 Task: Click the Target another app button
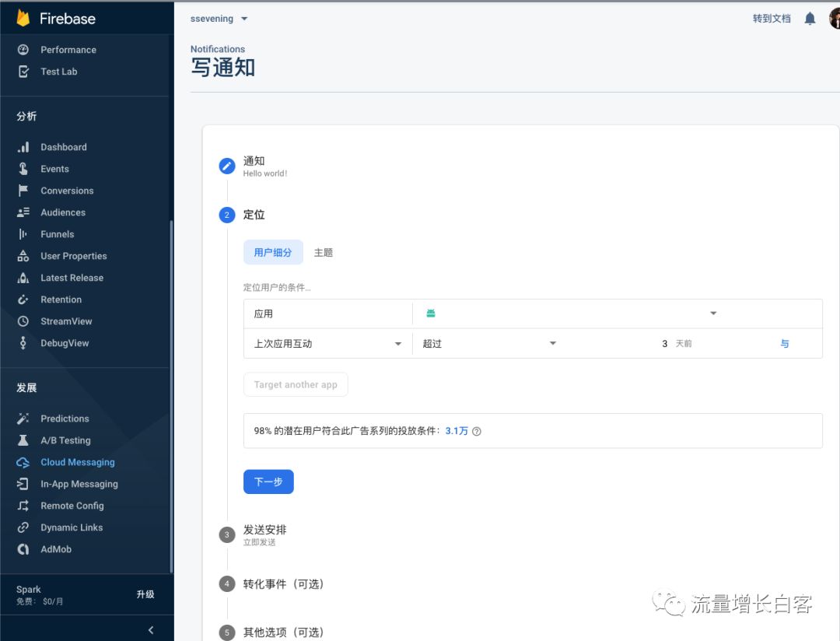[x=296, y=385]
